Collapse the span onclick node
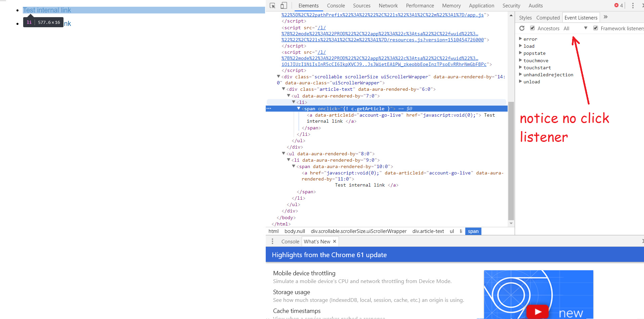The width and height of the screenshot is (644, 319). (x=299, y=108)
